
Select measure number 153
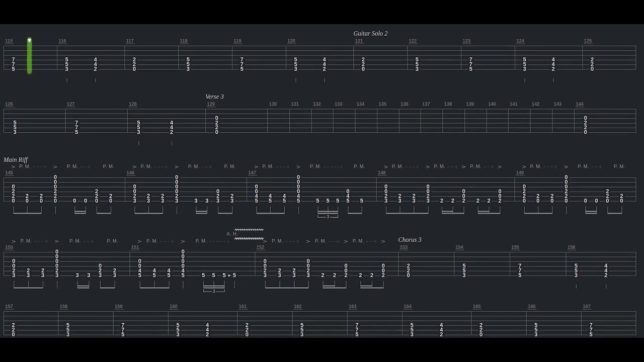tap(404, 247)
